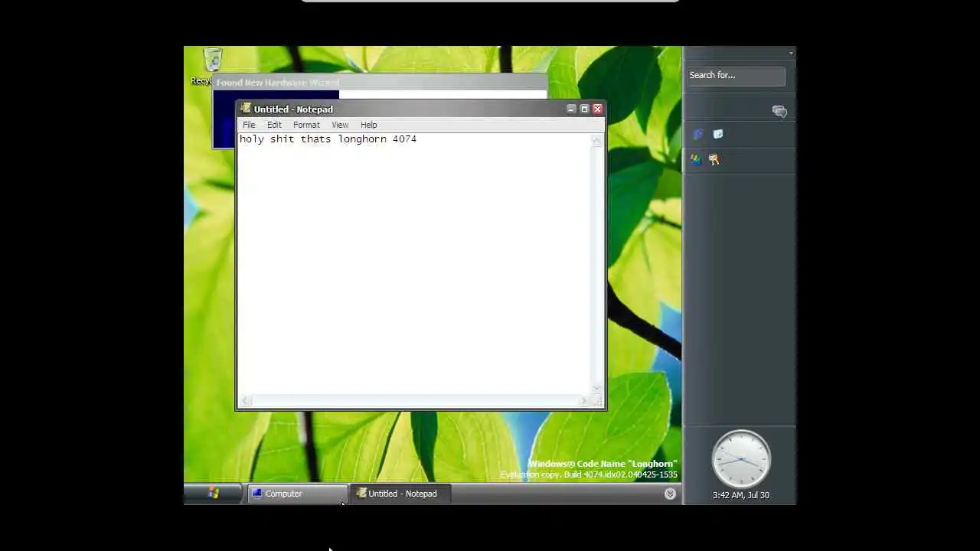Minimize the Notepad window
980x551 pixels.
point(571,109)
